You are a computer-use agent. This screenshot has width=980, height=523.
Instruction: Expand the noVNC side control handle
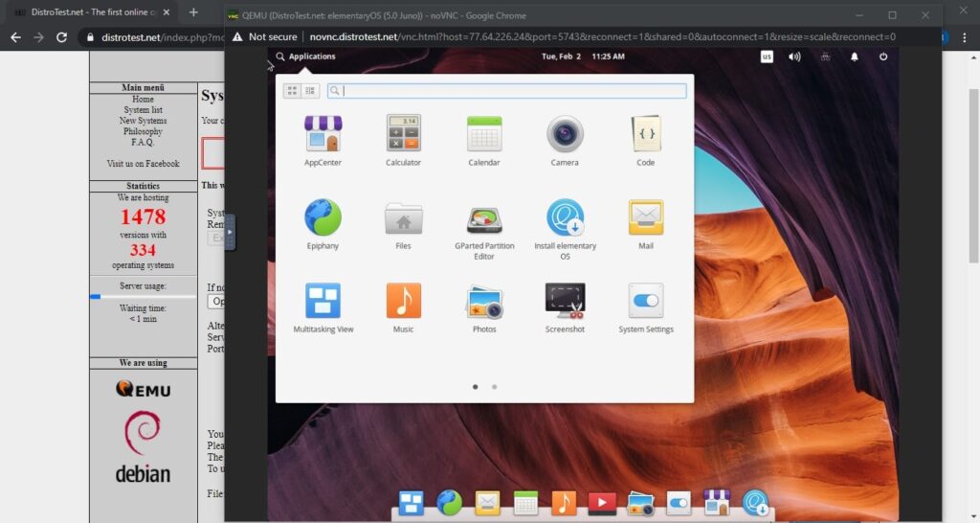pyautogui.click(x=230, y=232)
